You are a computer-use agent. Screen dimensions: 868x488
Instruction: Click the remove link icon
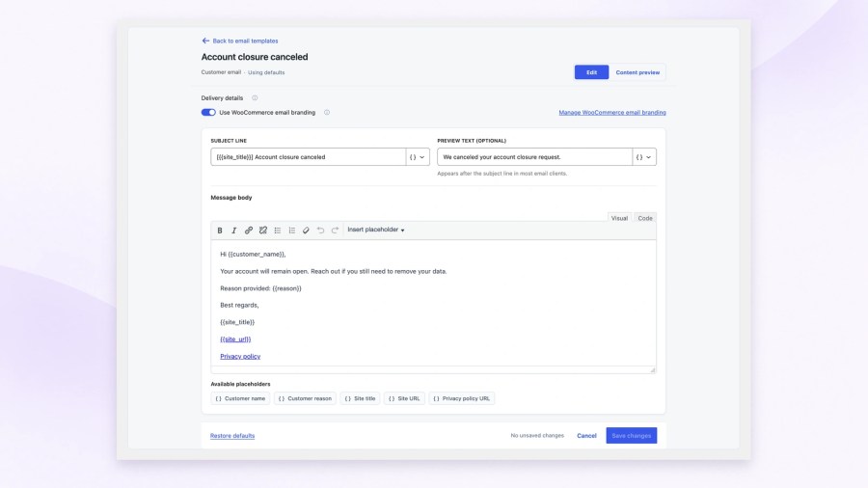click(263, 230)
